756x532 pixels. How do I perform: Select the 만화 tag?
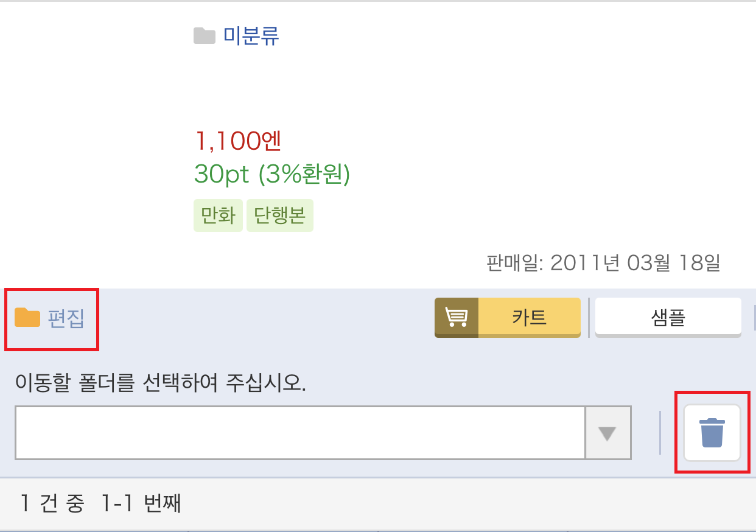218,215
